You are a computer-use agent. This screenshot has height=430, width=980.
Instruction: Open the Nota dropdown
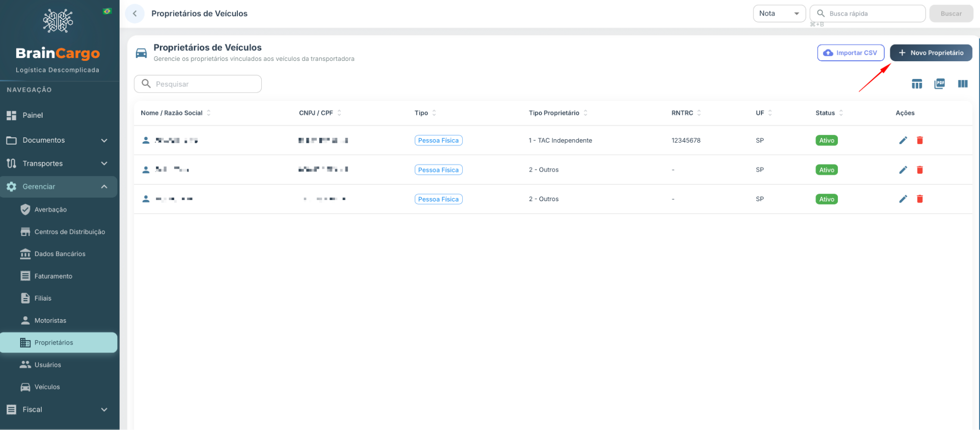(x=779, y=14)
